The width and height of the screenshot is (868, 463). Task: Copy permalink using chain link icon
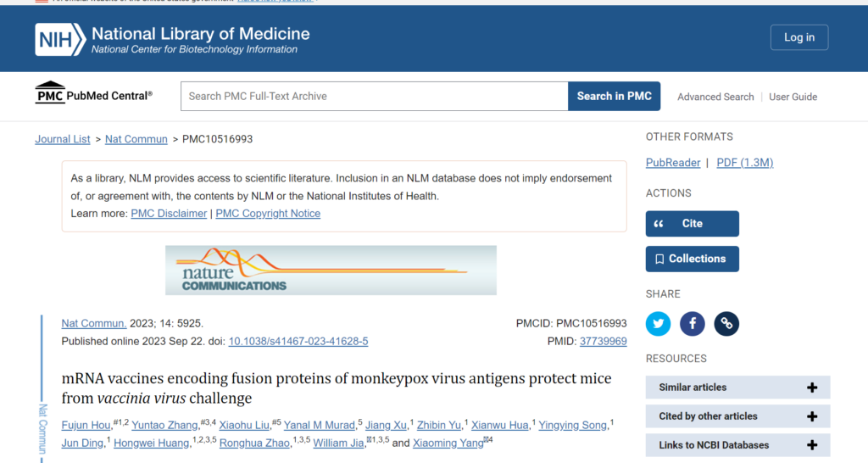726,323
